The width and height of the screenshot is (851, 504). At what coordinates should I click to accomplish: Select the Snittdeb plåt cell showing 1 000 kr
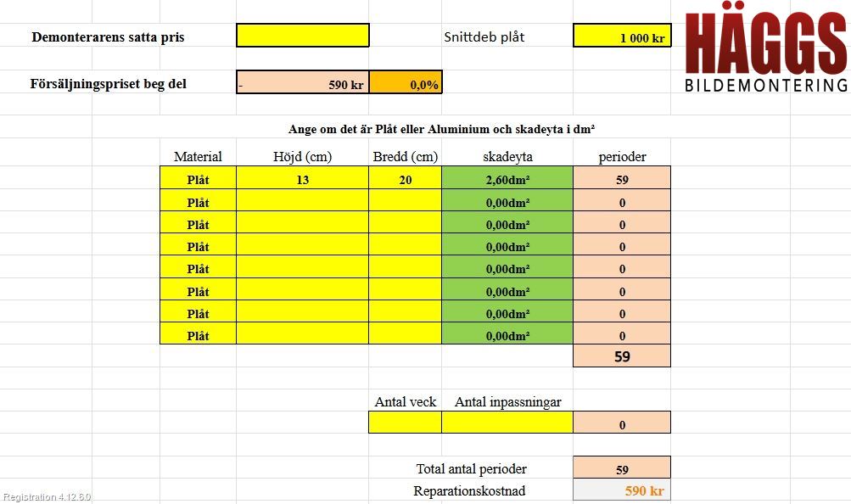pyautogui.click(x=622, y=36)
